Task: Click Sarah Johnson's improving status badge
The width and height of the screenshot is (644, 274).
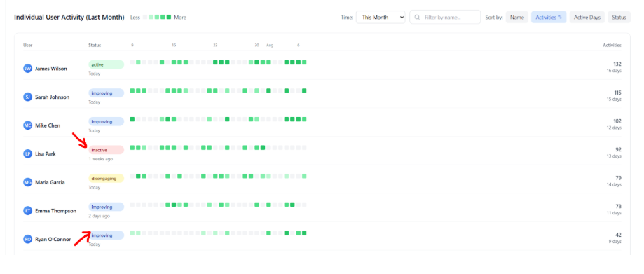Action: (106, 93)
